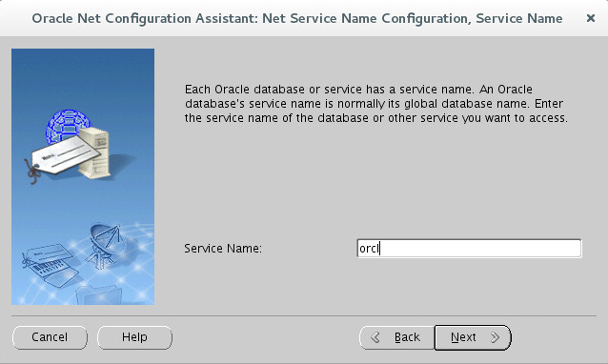
Task: Click the blue side banner image
Action: coord(83,176)
